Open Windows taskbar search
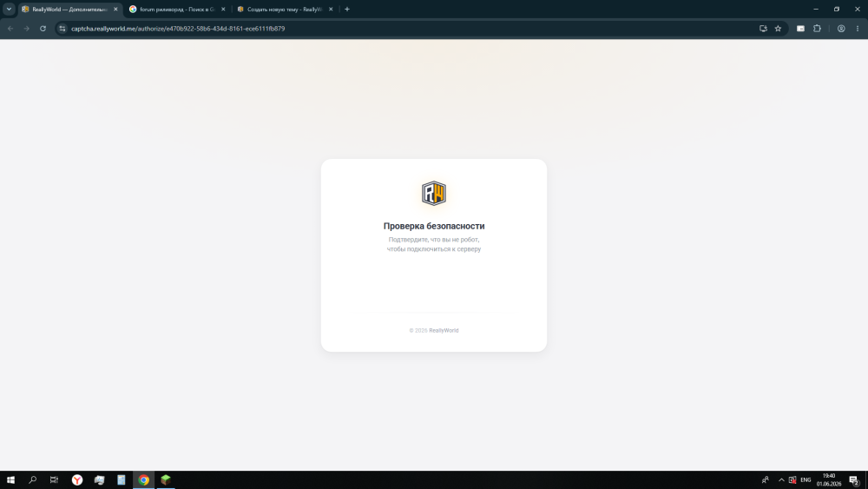Image resolution: width=868 pixels, height=489 pixels. tap(33, 480)
